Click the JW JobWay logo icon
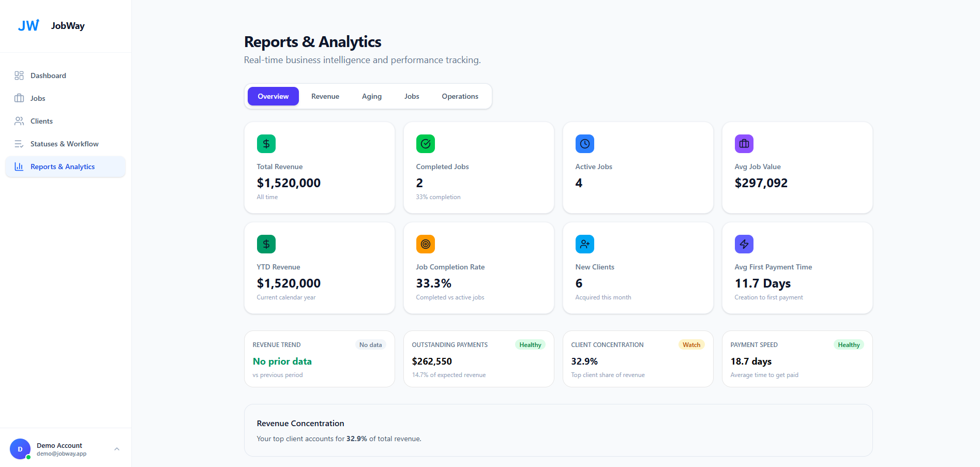 coord(28,25)
